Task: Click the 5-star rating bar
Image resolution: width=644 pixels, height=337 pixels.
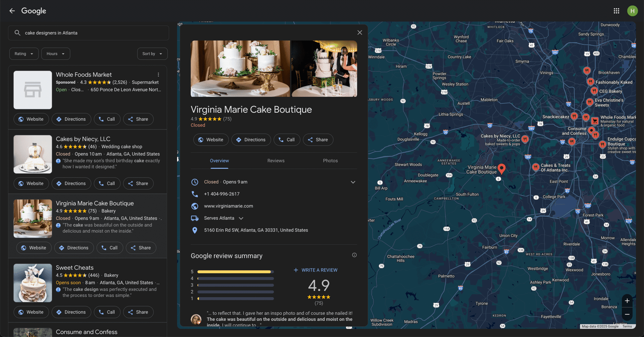Action: coord(235,272)
